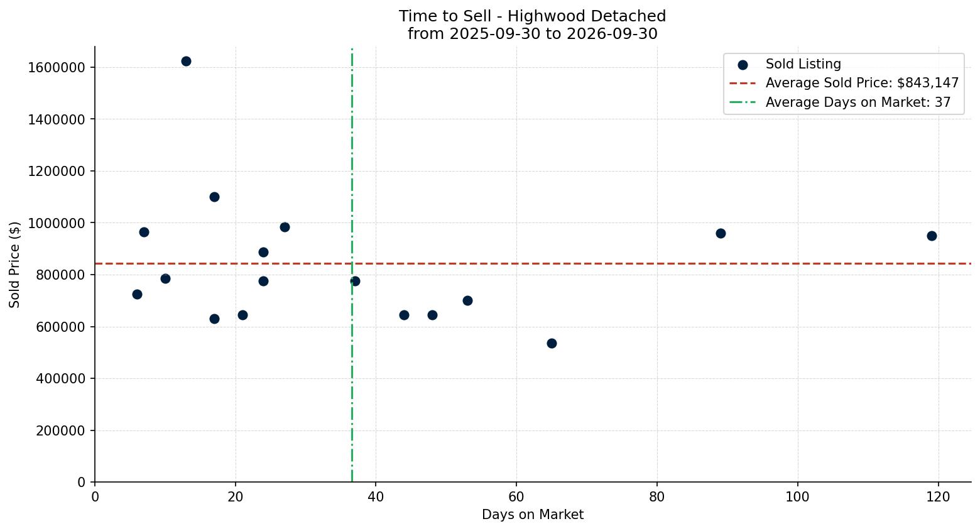Select the y-axis tick label "1400000"
Screen dimensions: 980x531
[x=57, y=119]
